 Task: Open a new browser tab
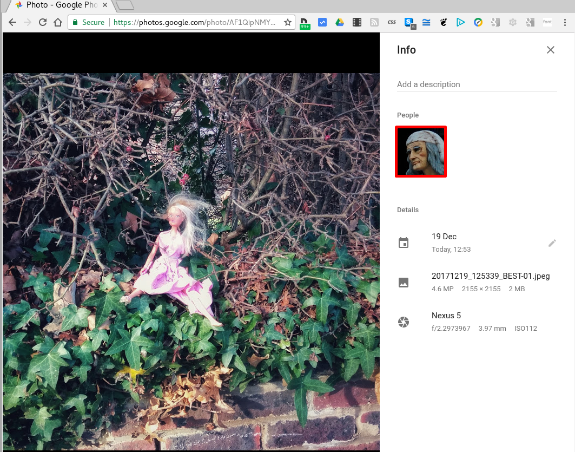point(125,5)
